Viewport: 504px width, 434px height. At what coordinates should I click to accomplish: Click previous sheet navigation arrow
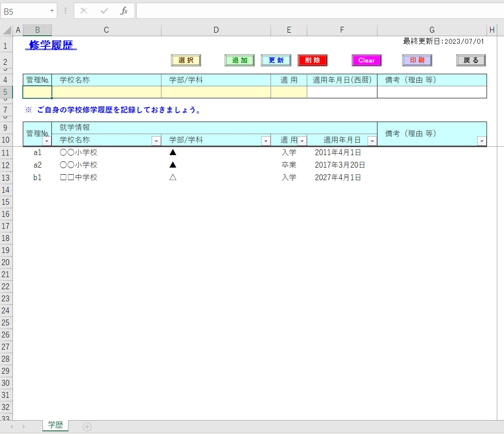[x=12, y=426]
